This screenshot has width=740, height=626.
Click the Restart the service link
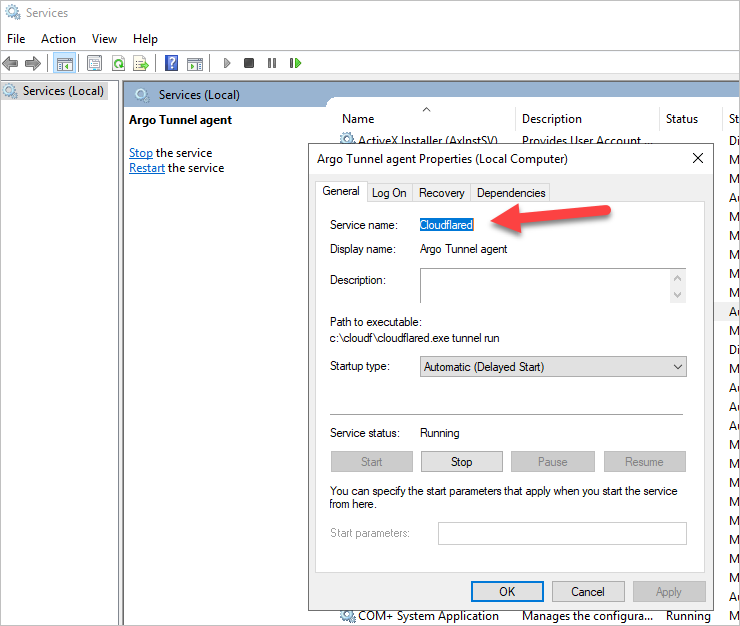point(147,168)
